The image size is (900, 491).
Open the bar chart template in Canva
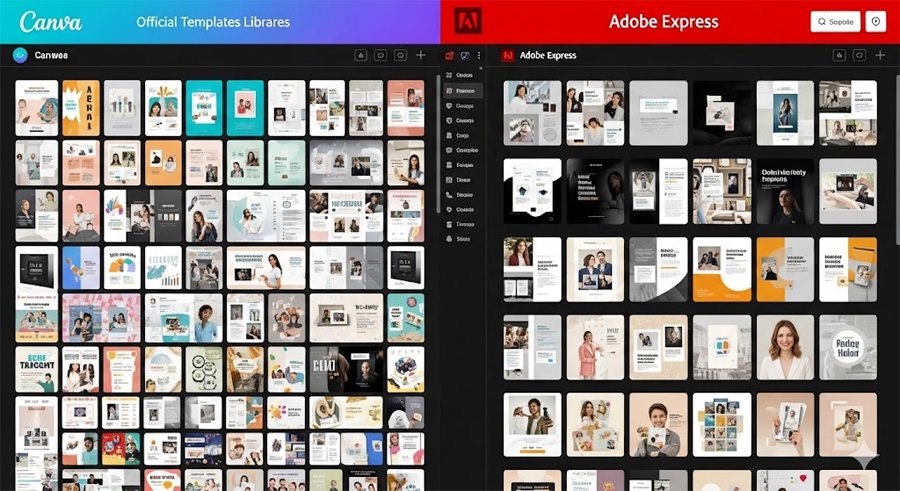[x=163, y=268]
